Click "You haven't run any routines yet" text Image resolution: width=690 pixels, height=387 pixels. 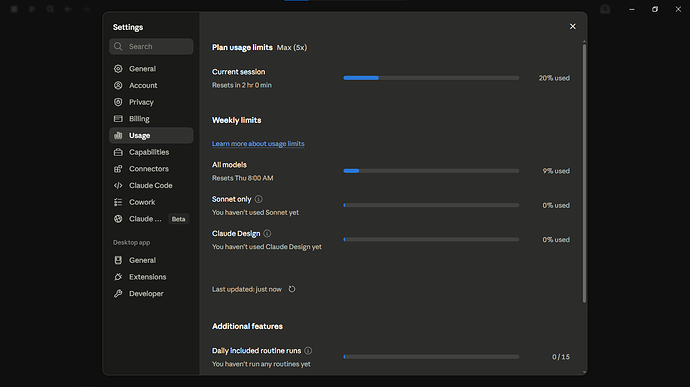261,364
